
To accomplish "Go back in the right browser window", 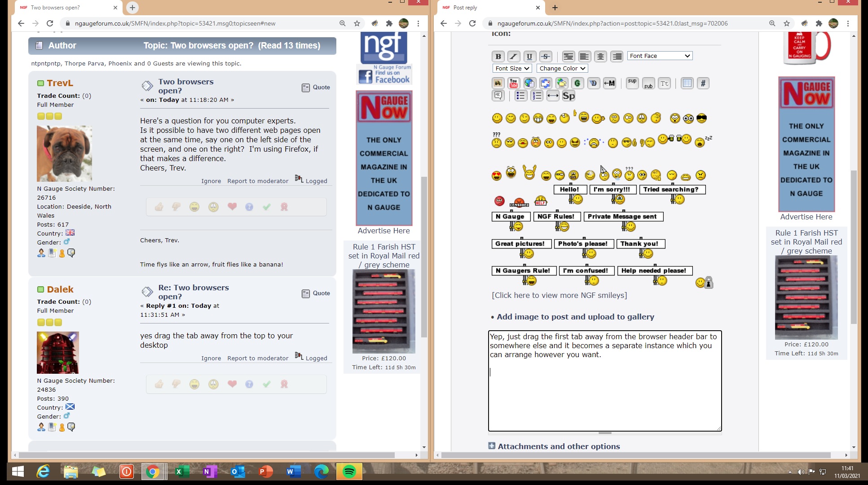I will (444, 23).
